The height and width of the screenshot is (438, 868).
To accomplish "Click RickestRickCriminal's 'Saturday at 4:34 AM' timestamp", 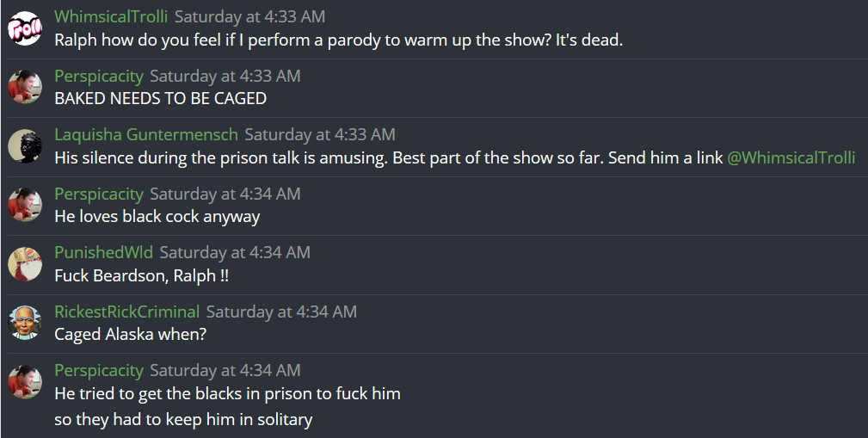I will (x=281, y=312).
